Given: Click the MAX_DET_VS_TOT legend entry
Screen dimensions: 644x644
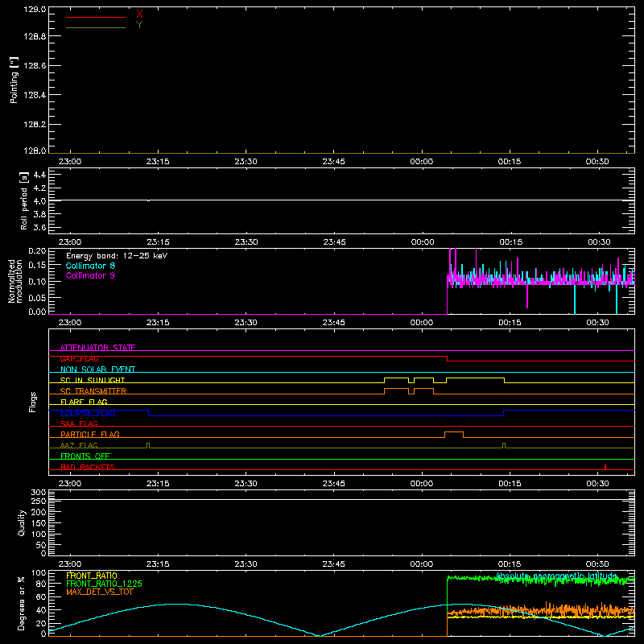Looking at the screenshot, I should [x=99, y=592].
